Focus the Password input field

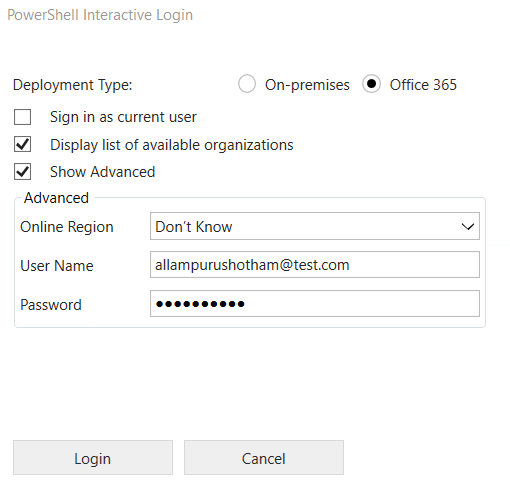tap(315, 304)
